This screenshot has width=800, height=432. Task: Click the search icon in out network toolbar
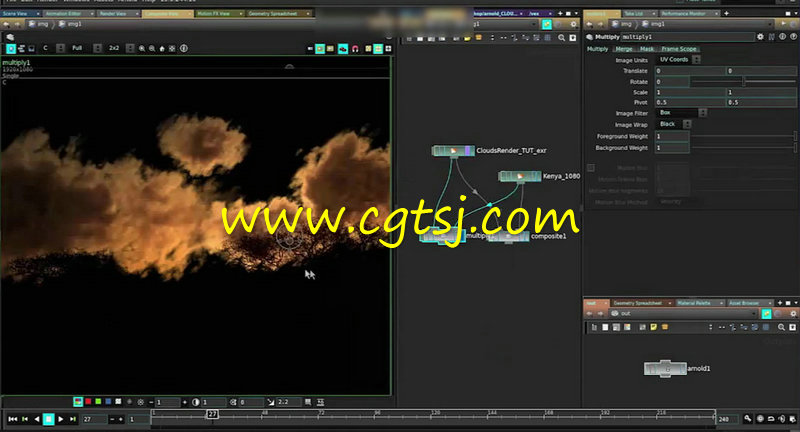(781, 327)
